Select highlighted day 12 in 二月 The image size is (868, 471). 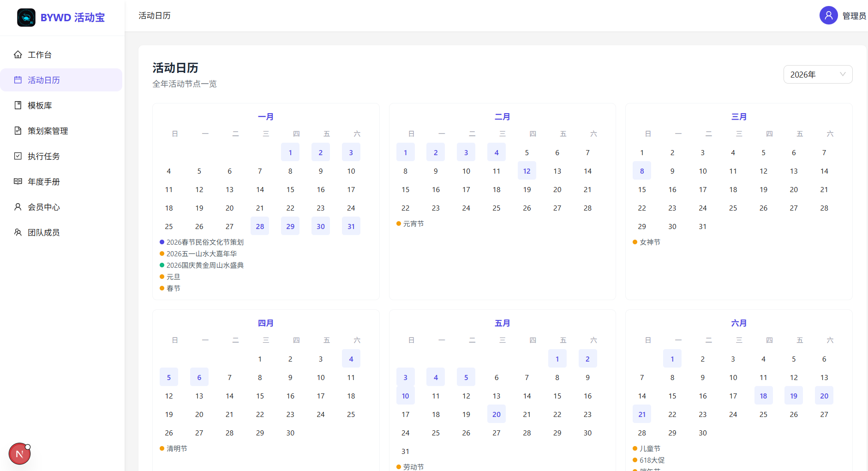click(x=527, y=171)
